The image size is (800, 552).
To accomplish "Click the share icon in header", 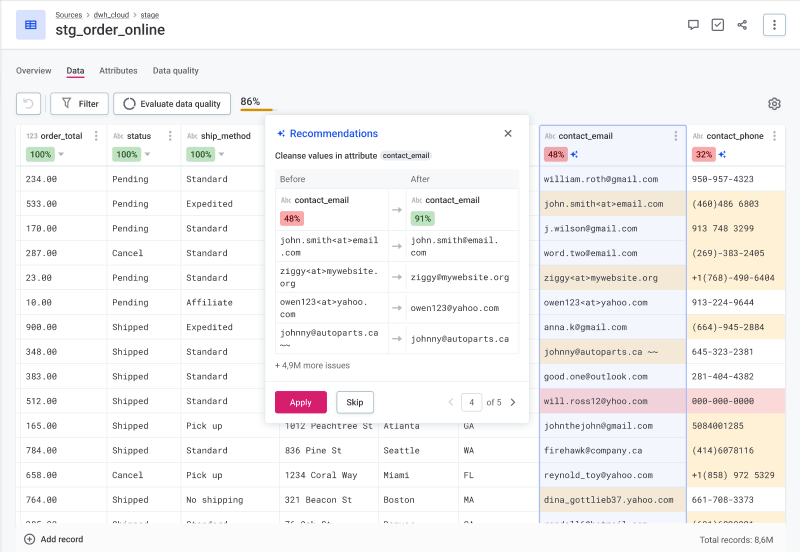I will (x=742, y=25).
